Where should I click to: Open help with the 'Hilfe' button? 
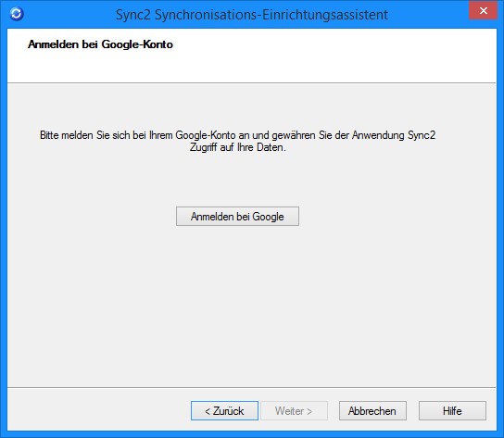click(452, 411)
